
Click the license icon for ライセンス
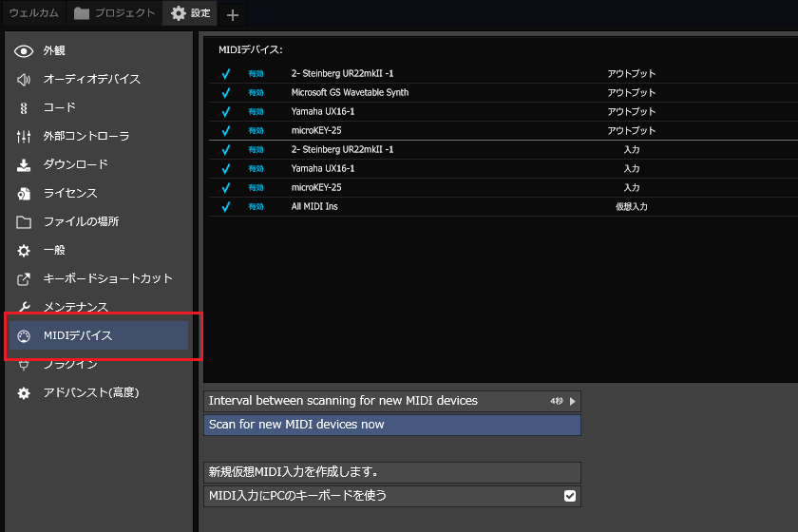[25, 193]
